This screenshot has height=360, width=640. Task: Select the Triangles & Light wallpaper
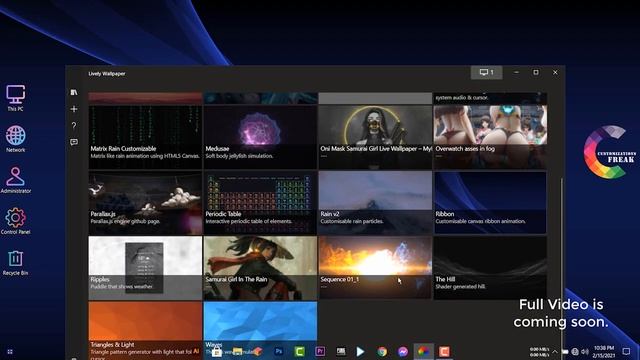coord(145,331)
